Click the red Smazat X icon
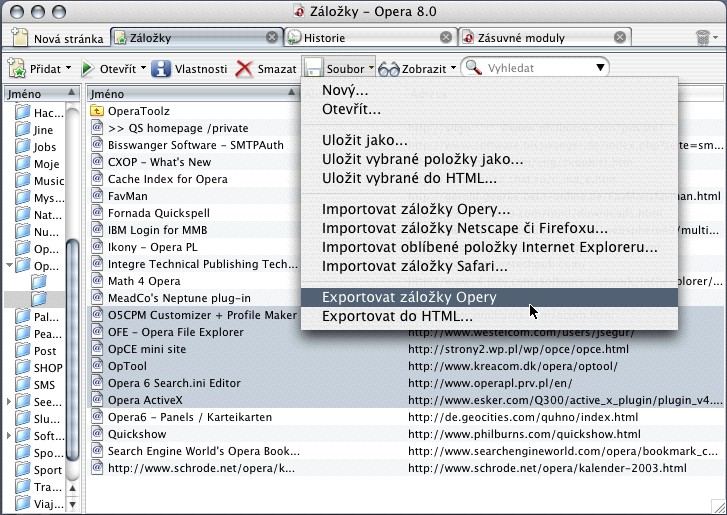Screen dimensions: 727x515 (244, 69)
